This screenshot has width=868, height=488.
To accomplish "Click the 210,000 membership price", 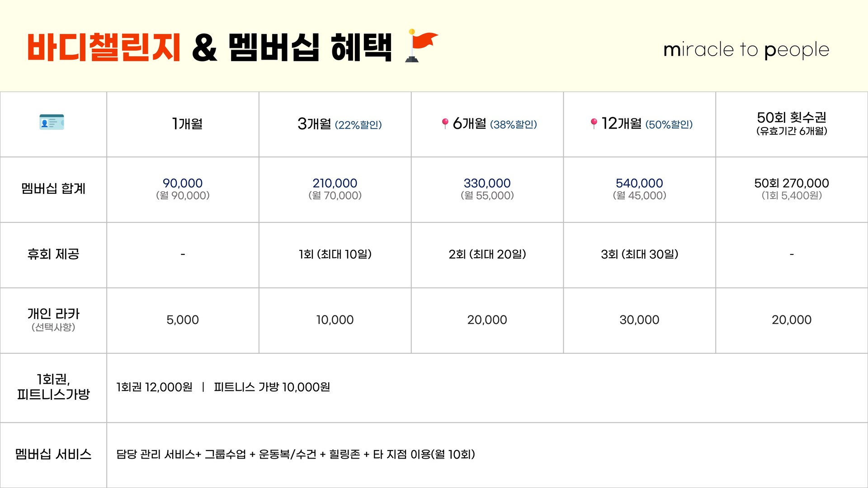I will click(x=335, y=183).
